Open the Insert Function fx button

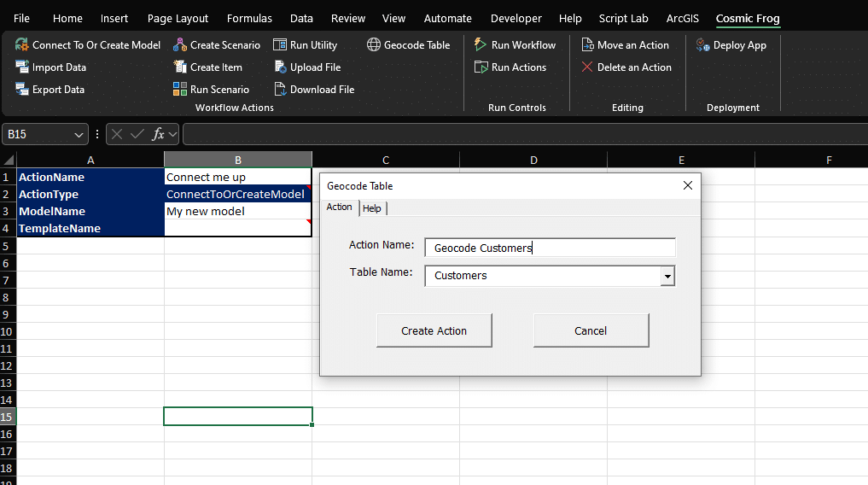point(158,134)
